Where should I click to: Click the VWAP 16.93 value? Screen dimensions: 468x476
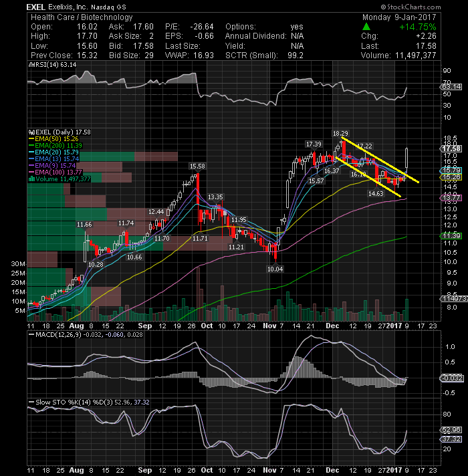coord(203,55)
